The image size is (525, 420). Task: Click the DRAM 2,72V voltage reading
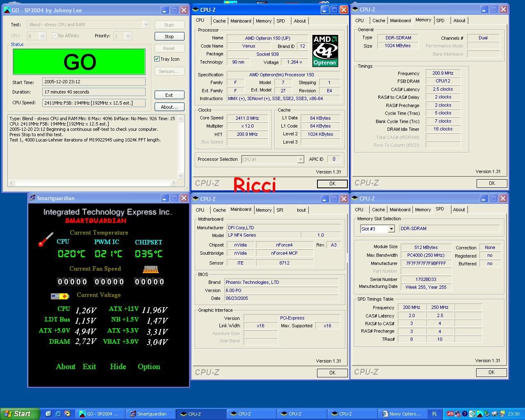(86, 342)
